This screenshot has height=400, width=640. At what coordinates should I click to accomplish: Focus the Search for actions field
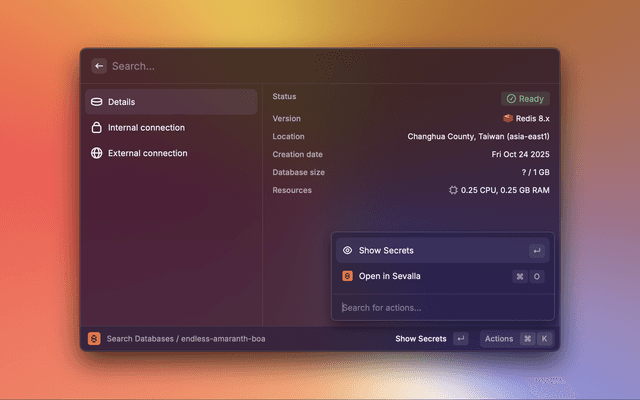(x=440, y=307)
